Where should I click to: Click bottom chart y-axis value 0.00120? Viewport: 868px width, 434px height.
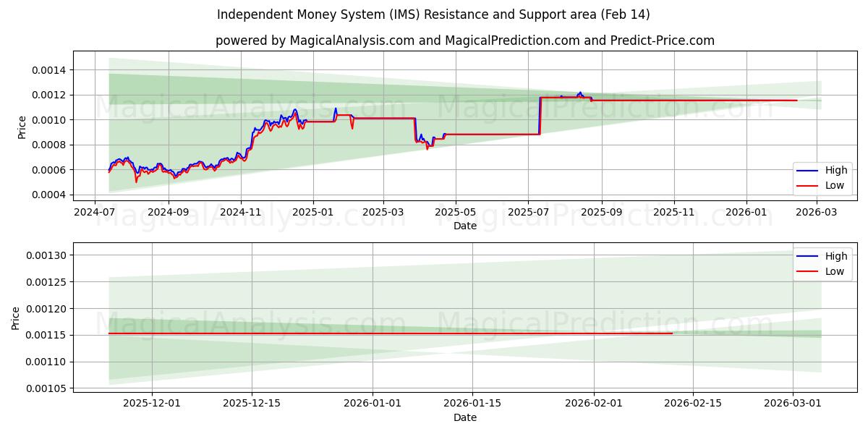pyautogui.click(x=48, y=309)
